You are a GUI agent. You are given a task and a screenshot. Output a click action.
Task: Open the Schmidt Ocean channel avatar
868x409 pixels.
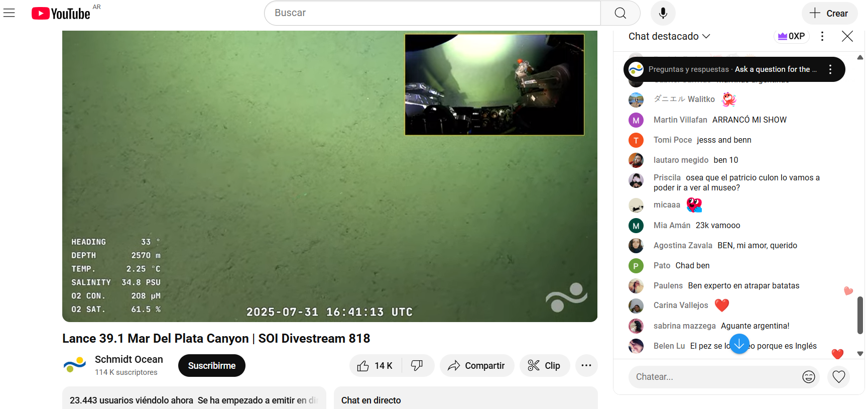75,365
